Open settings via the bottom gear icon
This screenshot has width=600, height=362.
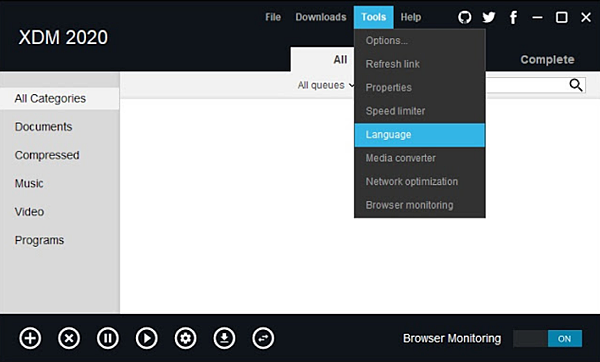click(186, 338)
